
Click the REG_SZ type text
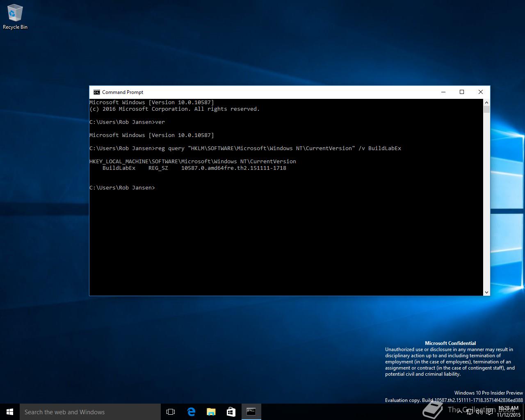[158, 168]
